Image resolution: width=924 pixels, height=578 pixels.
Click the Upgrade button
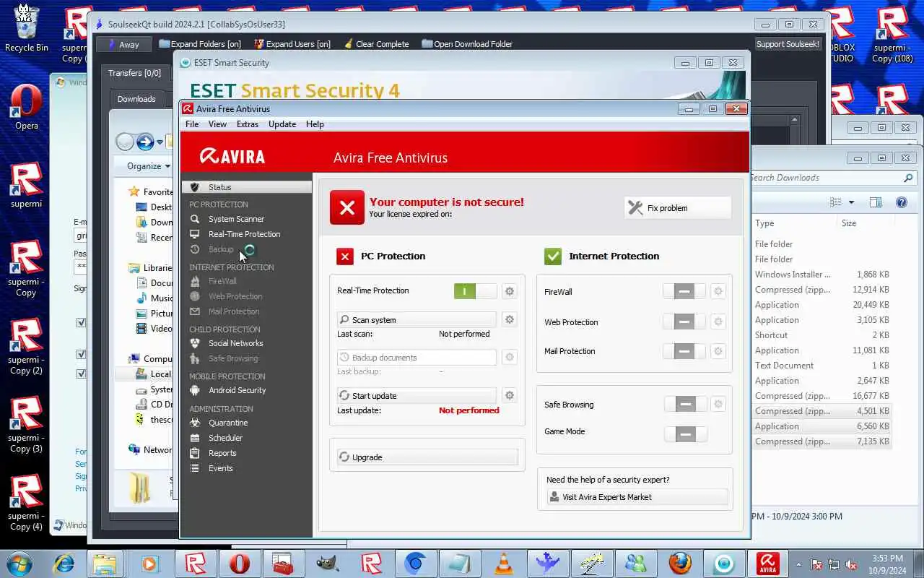tap(427, 457)
